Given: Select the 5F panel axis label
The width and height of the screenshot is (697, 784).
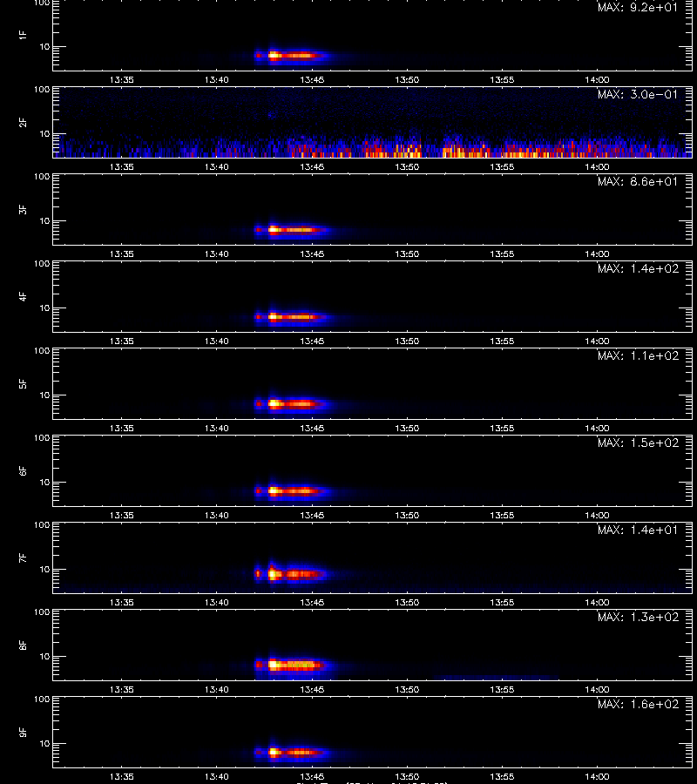Looking at the screenshot, I should click(23, 383).
